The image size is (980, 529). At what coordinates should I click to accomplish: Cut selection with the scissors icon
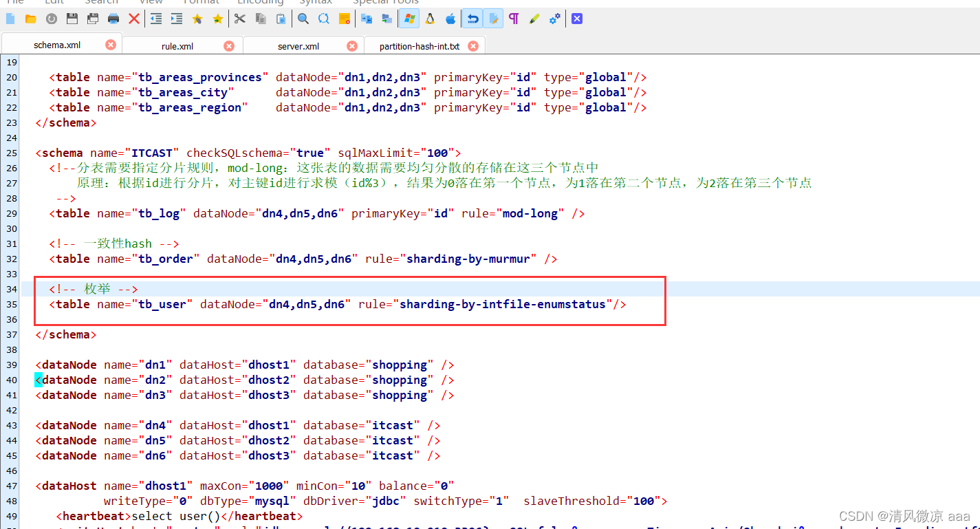coord(240,19)
